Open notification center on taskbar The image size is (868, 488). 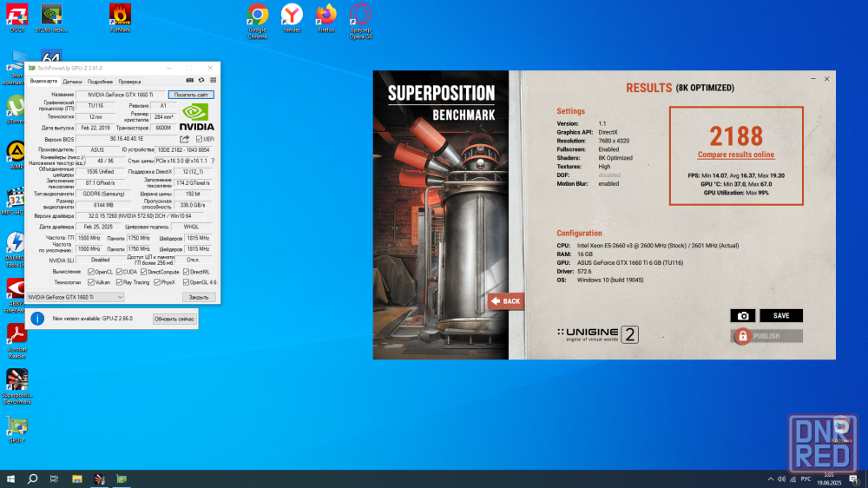(854, 479)
